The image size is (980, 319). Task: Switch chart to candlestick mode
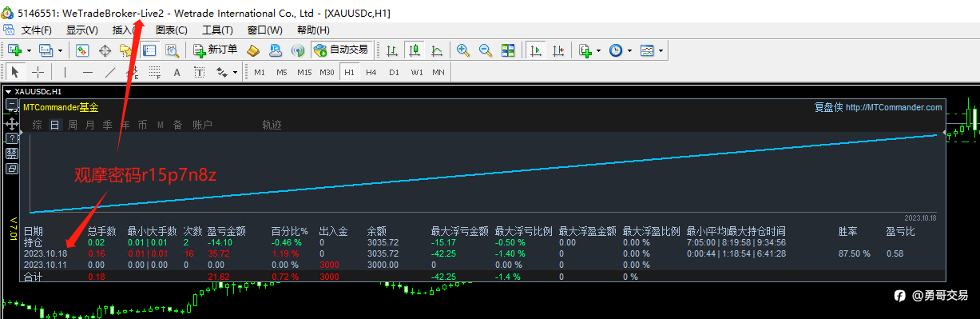[x=415, y=50]
